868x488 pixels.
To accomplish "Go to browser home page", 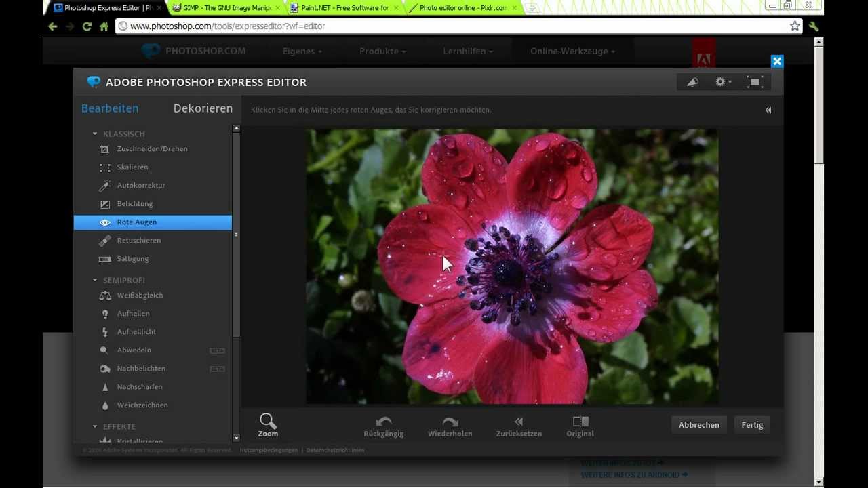I will coord(104,26).
